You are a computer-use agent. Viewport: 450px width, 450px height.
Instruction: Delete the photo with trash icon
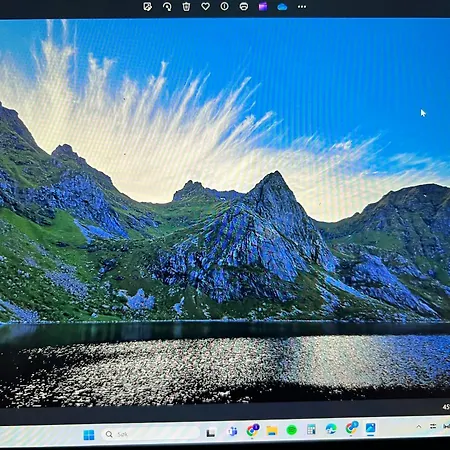tap(186, 6)
